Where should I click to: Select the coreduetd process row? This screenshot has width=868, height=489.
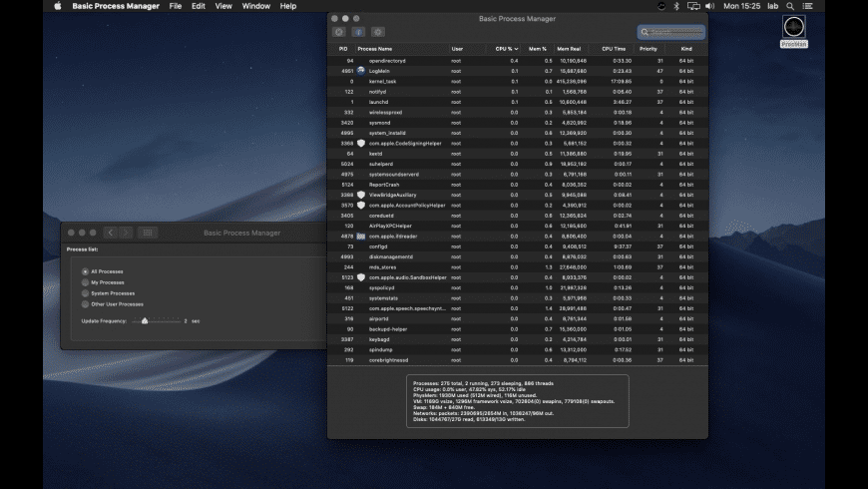pos(518,216)
